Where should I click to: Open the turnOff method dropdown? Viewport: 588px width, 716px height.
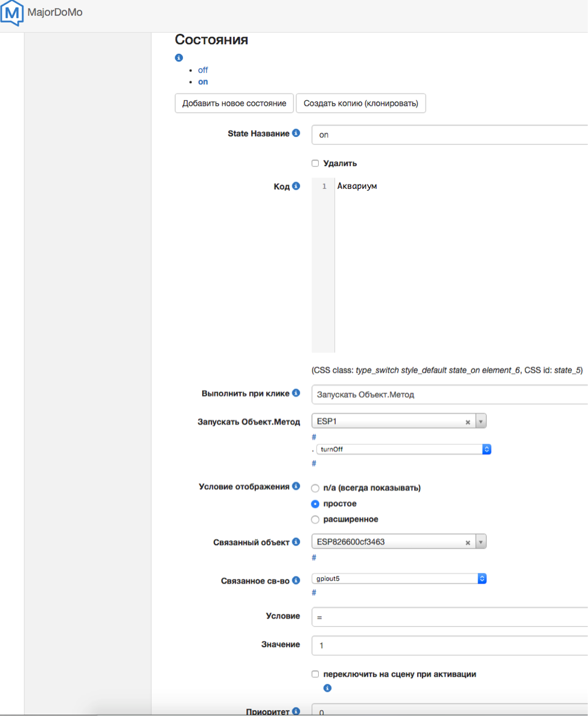403,449
